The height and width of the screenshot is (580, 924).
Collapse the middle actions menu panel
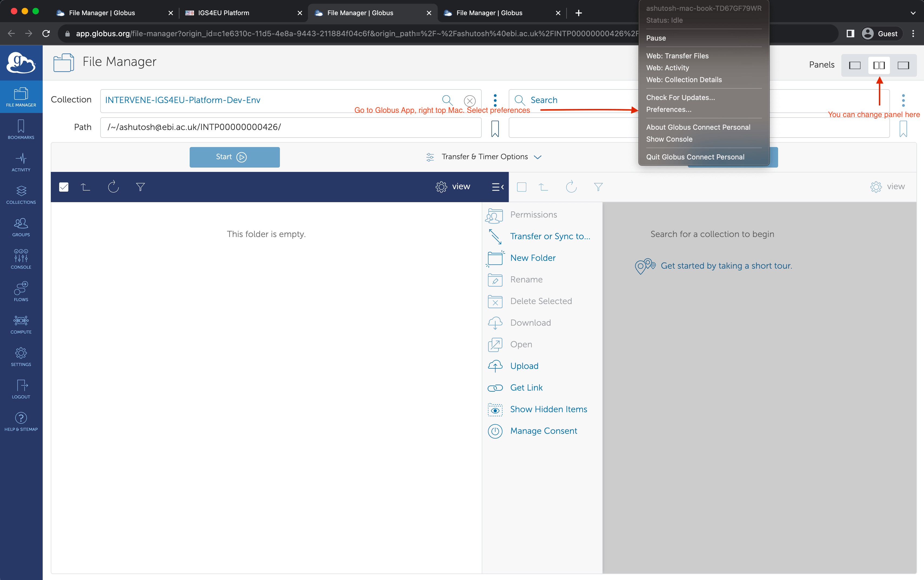pos(497,187)
